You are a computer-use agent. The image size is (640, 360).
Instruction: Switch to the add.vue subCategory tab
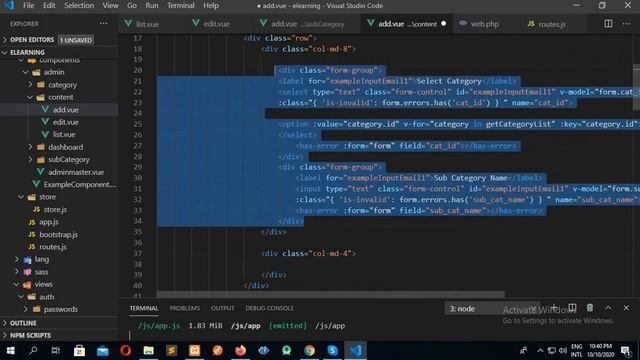tap(308, 24)
